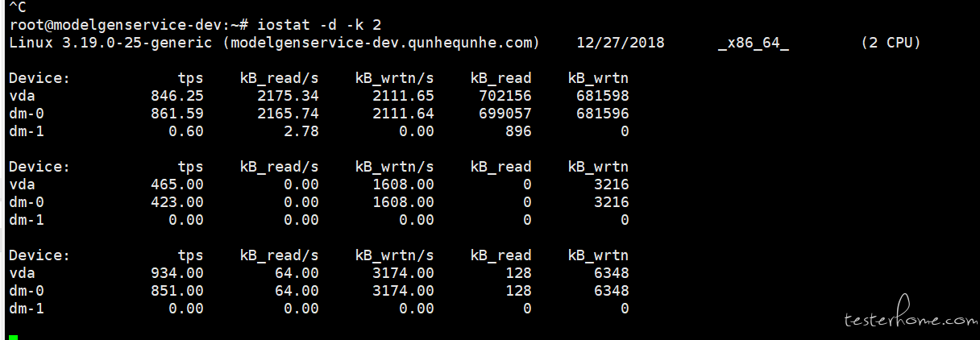
Task: Click dm-1 label in the 0.60 row
Action: click(x=27, y=131)
